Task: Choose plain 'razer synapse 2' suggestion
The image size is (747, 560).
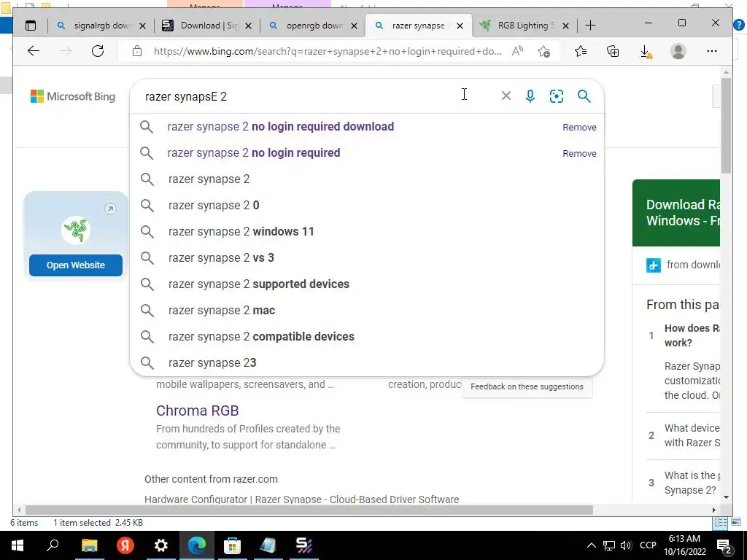Action: [367, 179]
